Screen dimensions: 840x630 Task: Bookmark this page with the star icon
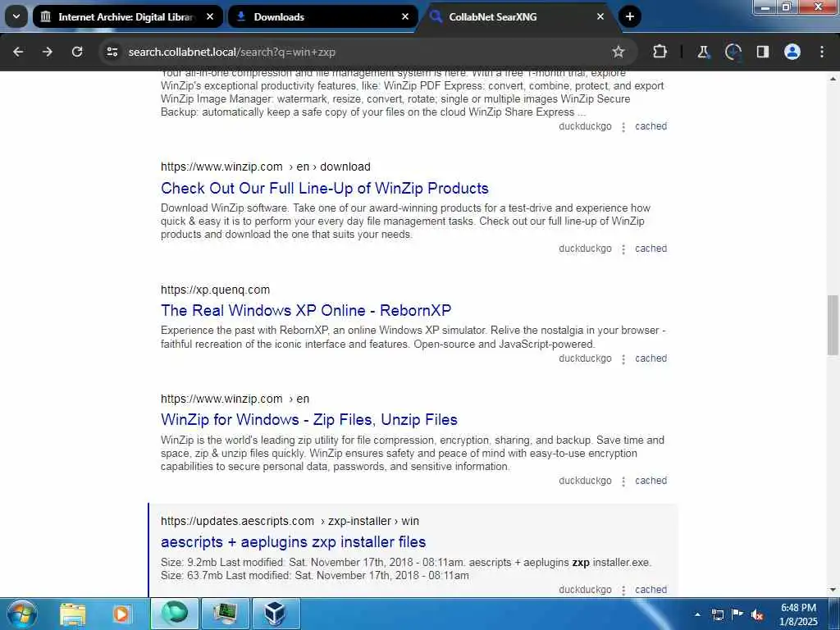pyautogui.click(x=619, y=52)
